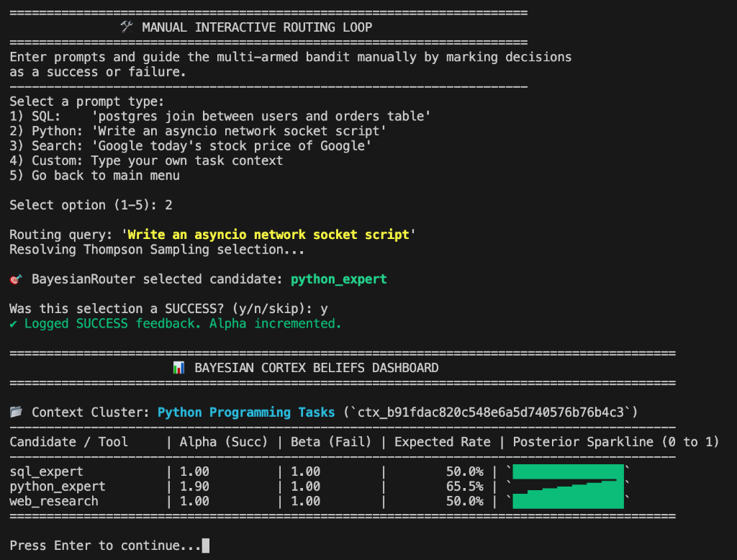
Task: Click web_research's 50.0% expected rate
Action: [464, 501]
